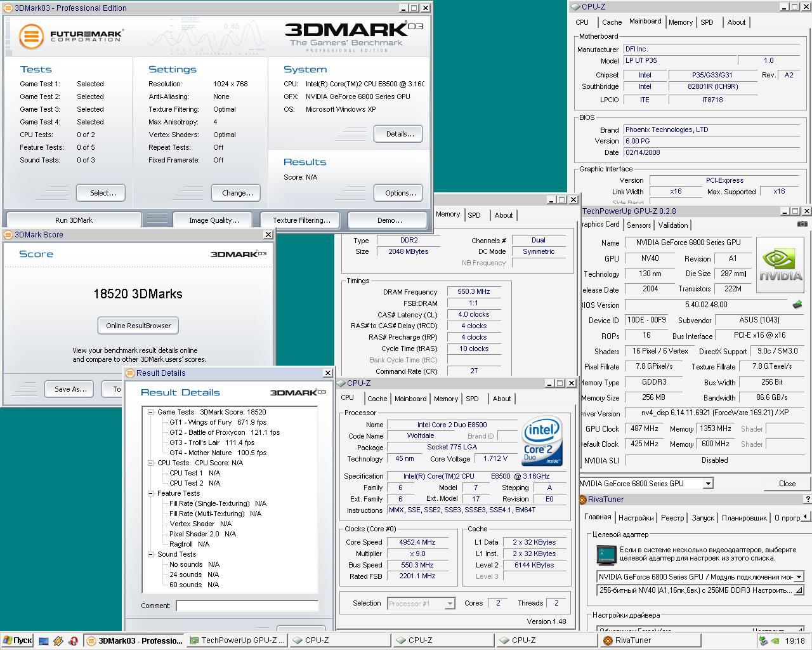Close the Result Details window
This screenshot has height=650, width=812.
pyautogui.click(x=327, y=373)
